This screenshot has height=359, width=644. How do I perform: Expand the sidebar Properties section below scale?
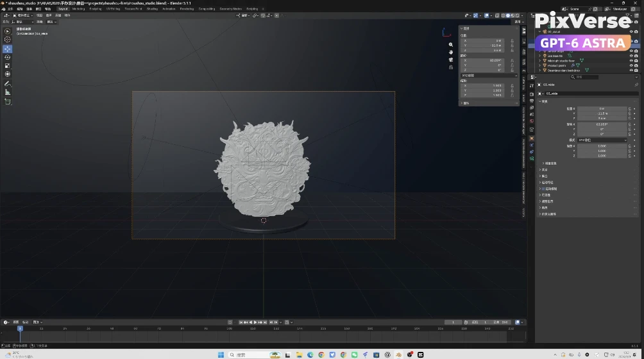tap(462, 103)
